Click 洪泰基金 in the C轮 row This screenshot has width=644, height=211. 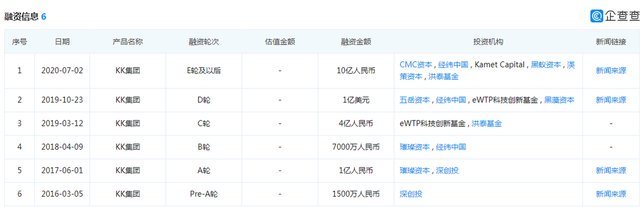click(x=487, y=123)
